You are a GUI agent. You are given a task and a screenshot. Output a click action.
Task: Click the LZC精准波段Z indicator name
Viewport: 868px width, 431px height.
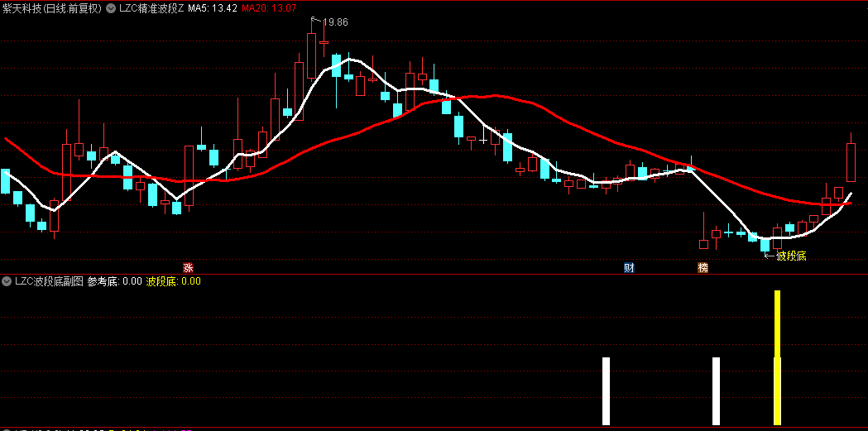click(151, 9)
